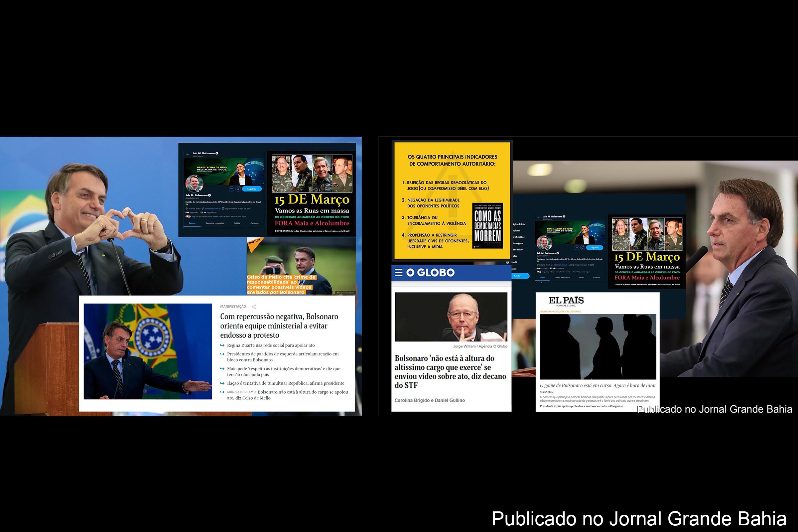This screenshot has height=532, width=798.
Task: Open the bolsonaro.com.br profile link
Action: (x=213, y=209)
